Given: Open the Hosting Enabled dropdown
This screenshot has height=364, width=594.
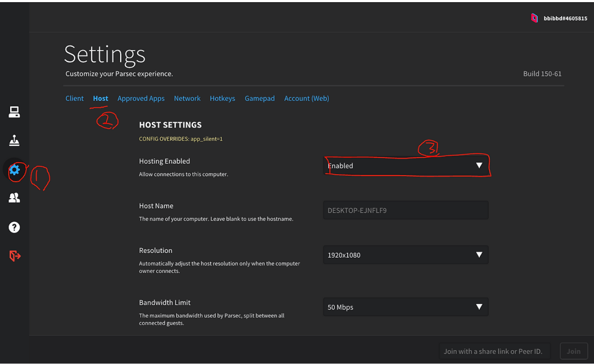Looking at the screenshot, I should (x=406, y=165).
